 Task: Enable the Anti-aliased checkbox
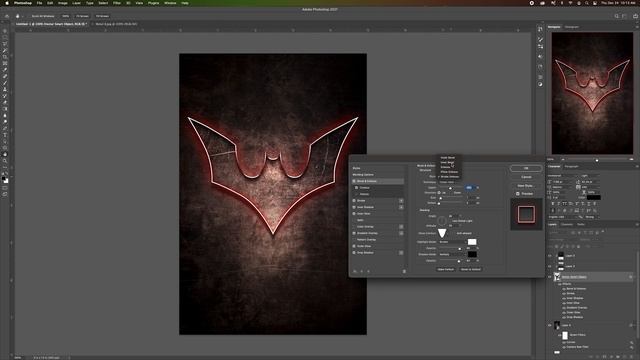click(454, 233)
